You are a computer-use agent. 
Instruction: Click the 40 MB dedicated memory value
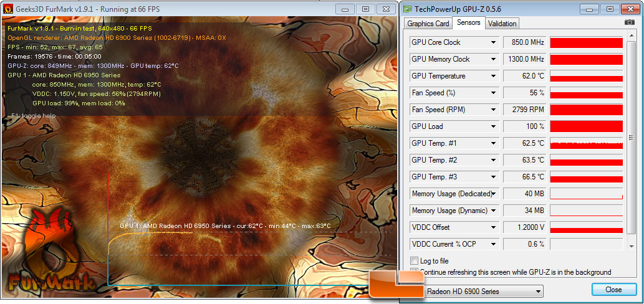coord(524,194)
